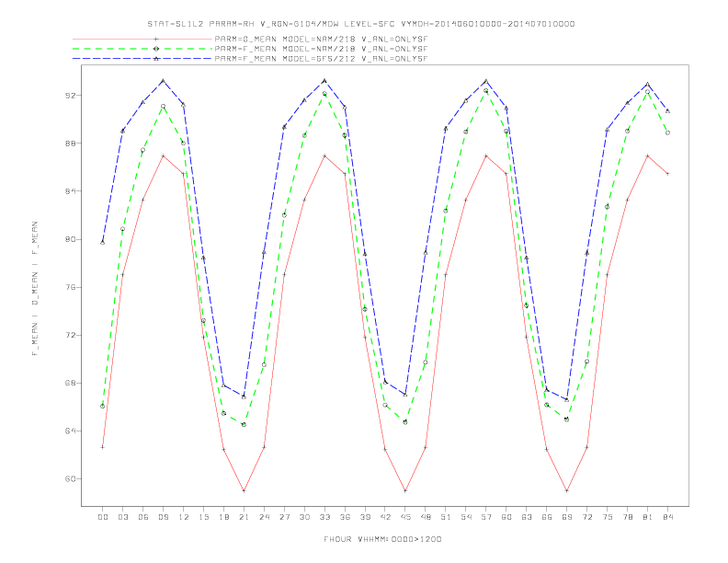This screenshot has width=728, height=563.
Task: Click x-axis tick label 24
Action: click(x=264, y=517)
